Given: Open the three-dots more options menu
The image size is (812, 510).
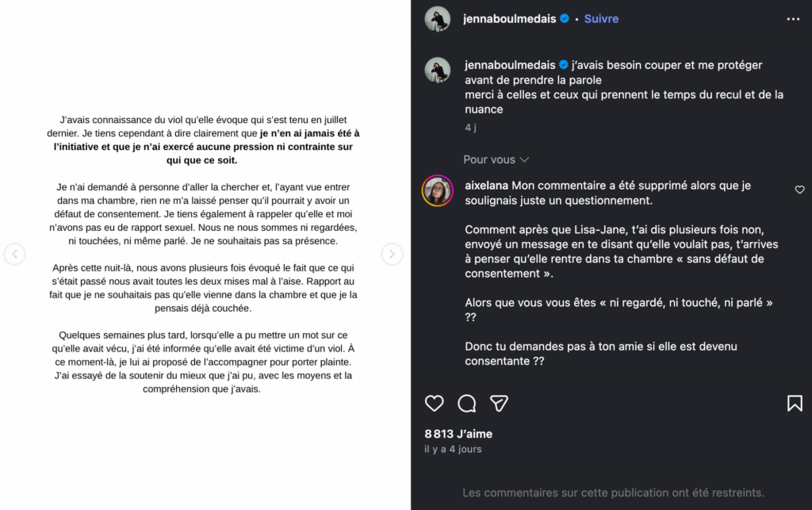Looking at the screenshot, I should 793,19.
